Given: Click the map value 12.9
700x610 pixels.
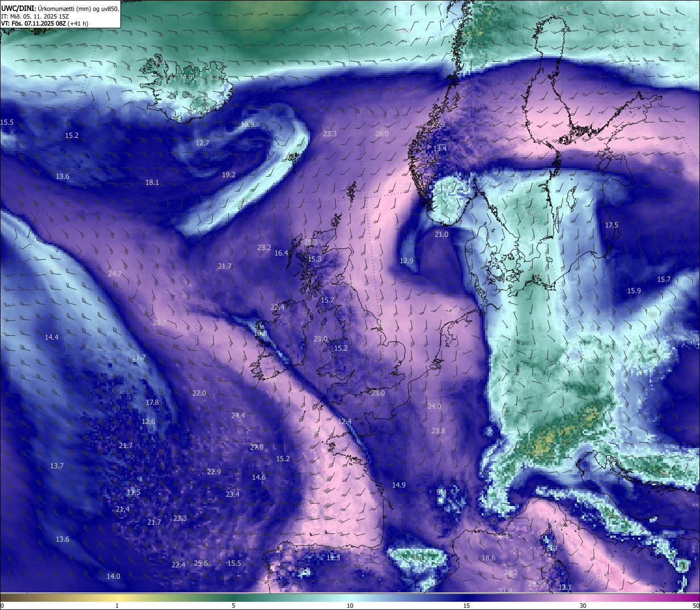Looking at the screenshot, I should click(406, 260).
